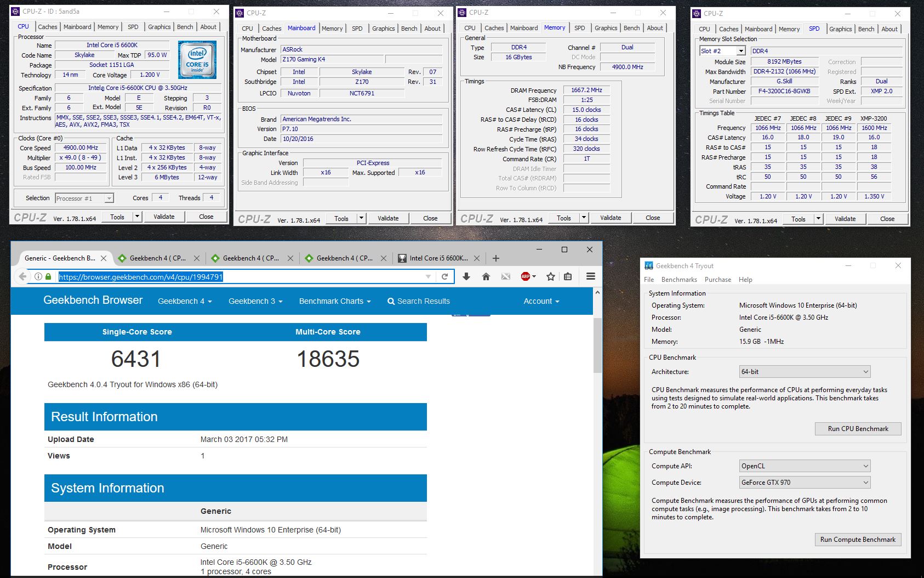924x578 pixels.
Task: Switch to Caches tab in CPU-Z 5and5a window
Action: pos(48,27)
